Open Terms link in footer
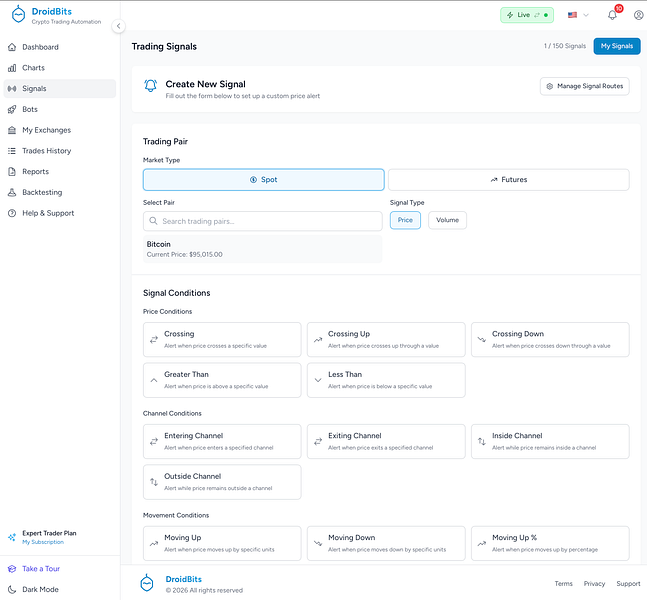Viewport: 647px width, 600px height. pyautogui.click(x=563, y=584)
